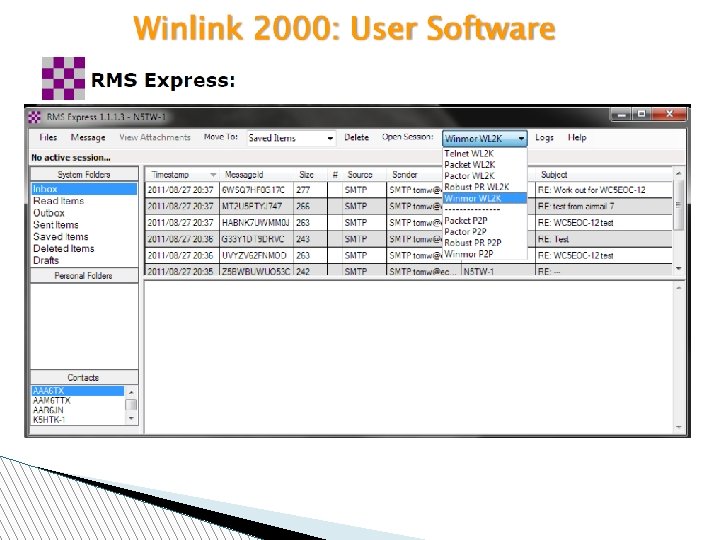Image resolution: width=720 pixels, height=540 pixels.
Task: Sort by MessageId column header
Action: [x=256, y=174]
